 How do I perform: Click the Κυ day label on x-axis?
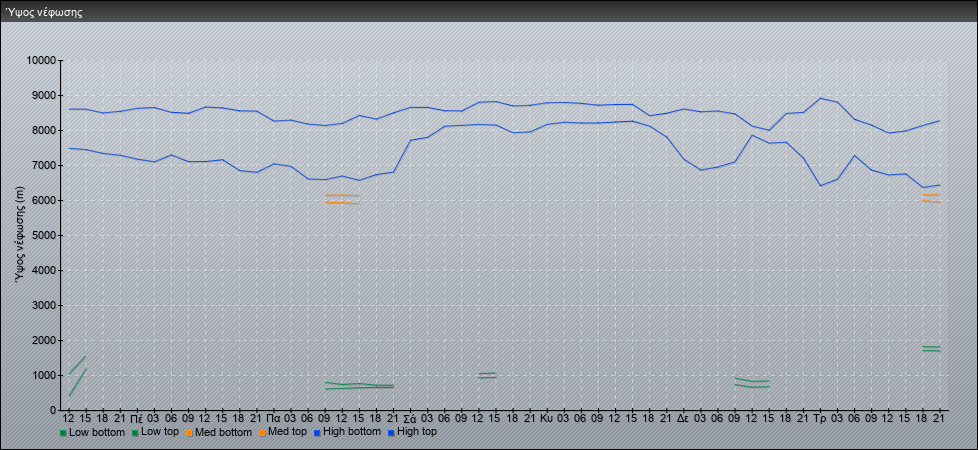[x=546, y=418]
